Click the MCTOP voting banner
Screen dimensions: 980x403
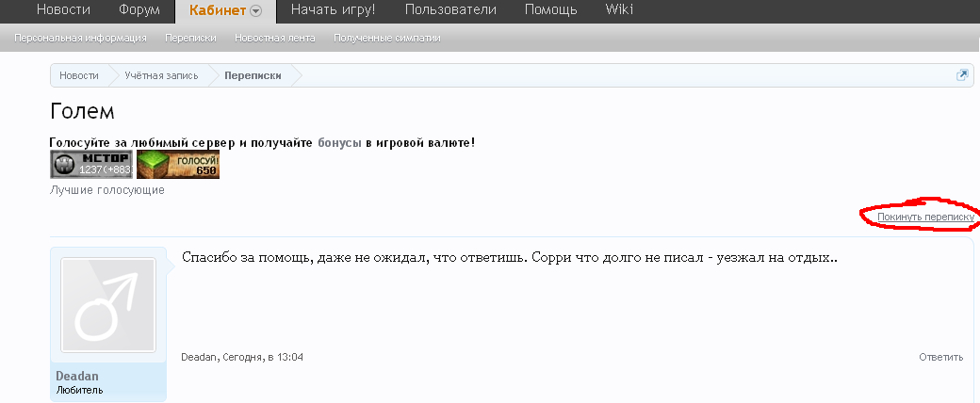90,164
